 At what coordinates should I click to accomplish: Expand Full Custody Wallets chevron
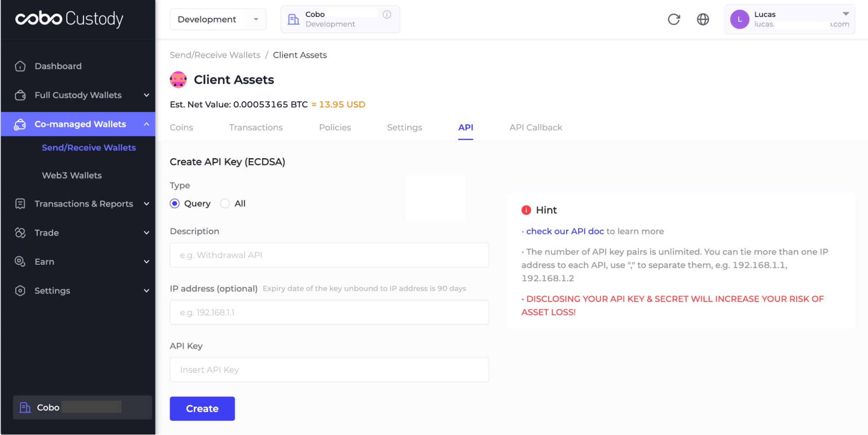[x=147, y=95]
